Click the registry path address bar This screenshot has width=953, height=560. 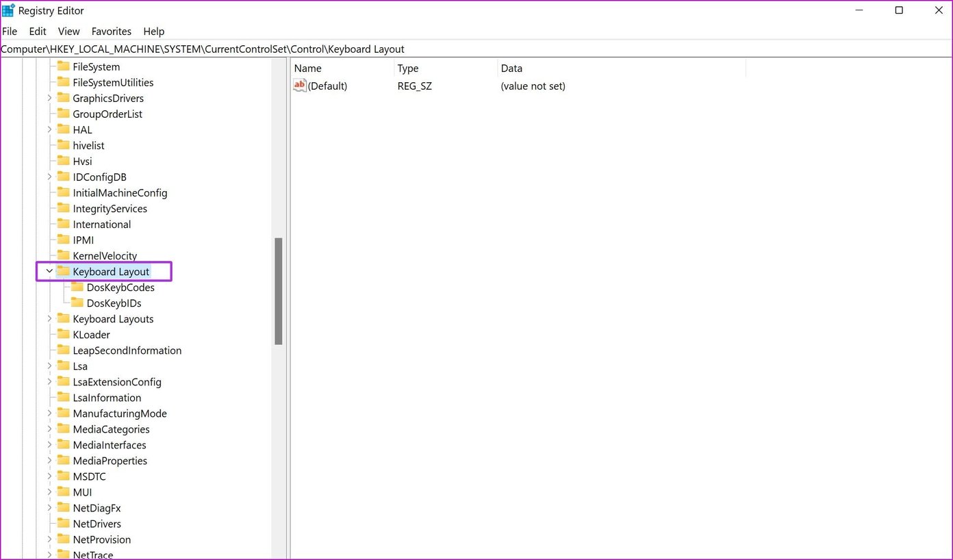[476, 49]
